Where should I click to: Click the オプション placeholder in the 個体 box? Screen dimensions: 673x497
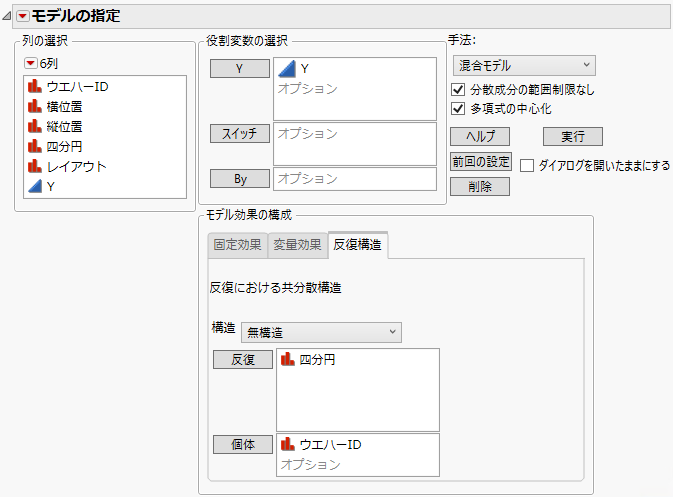[x=311, y=464]
